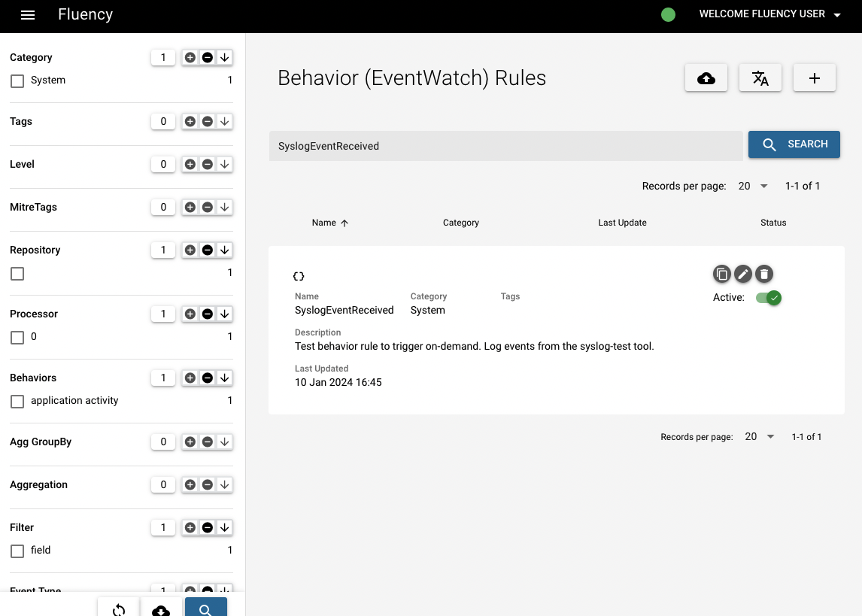The width and height of the screenshot is (862, 616).
Task: Sort by the Last Update column header
Action: coord(622,223)
